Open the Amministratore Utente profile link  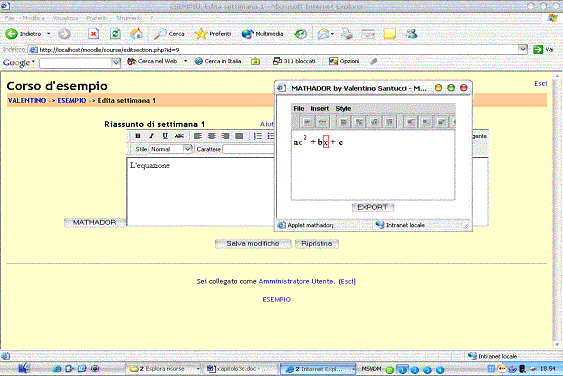pyautogui.click(x=296, y=281)
